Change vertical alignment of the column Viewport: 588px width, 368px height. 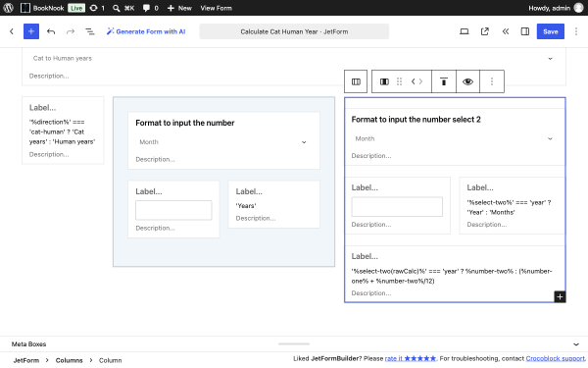point(444,81)
